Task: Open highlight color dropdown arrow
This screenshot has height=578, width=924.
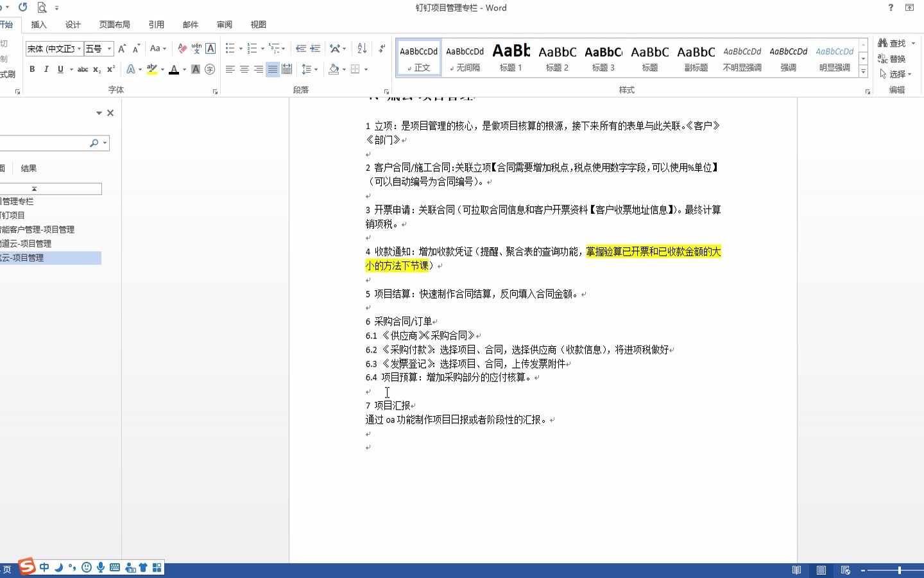Action: click(162, 69)
